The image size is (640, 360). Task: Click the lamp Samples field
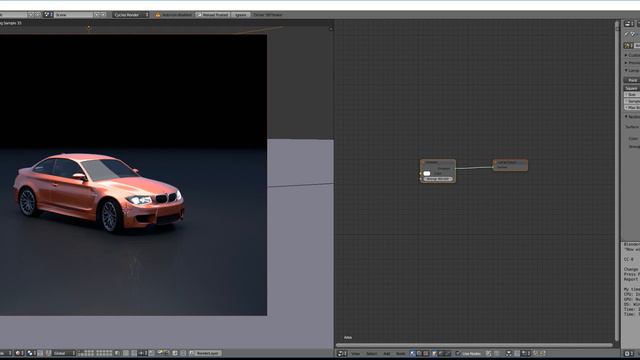click(x=632, y=101)
